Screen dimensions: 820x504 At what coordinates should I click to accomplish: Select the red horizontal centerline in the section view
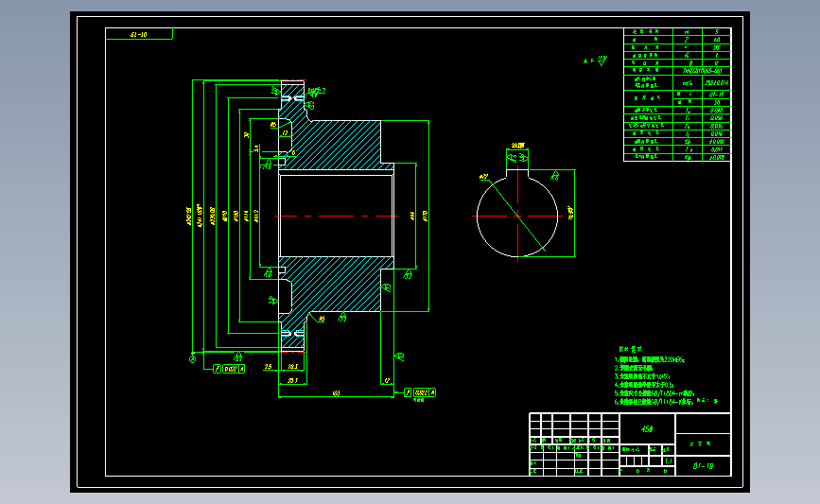337,216
